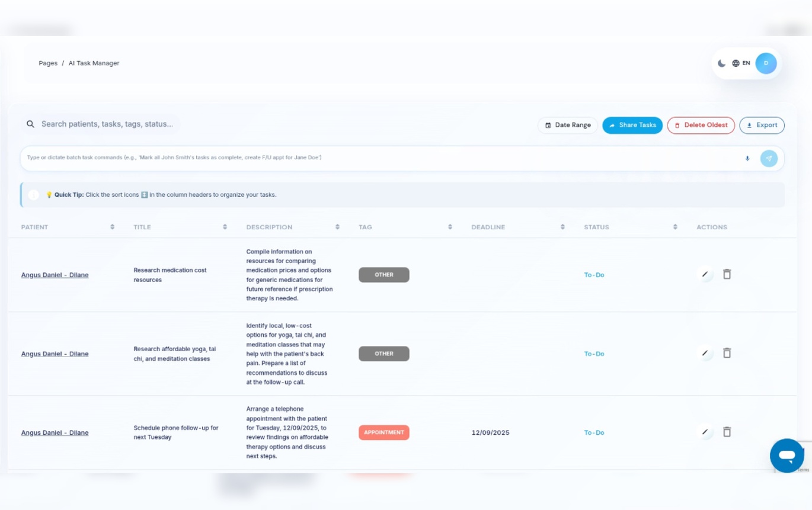Send the batch task command
812x510 pixels.
coord(769,159)
